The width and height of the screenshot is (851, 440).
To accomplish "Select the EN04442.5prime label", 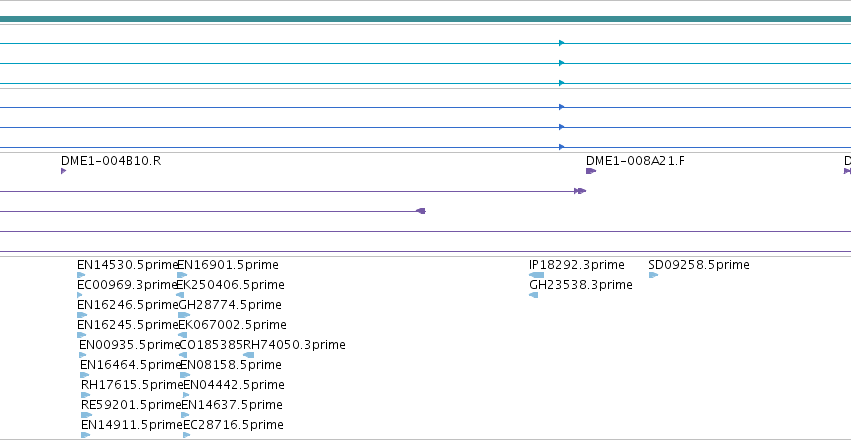I will click(234, 385).
